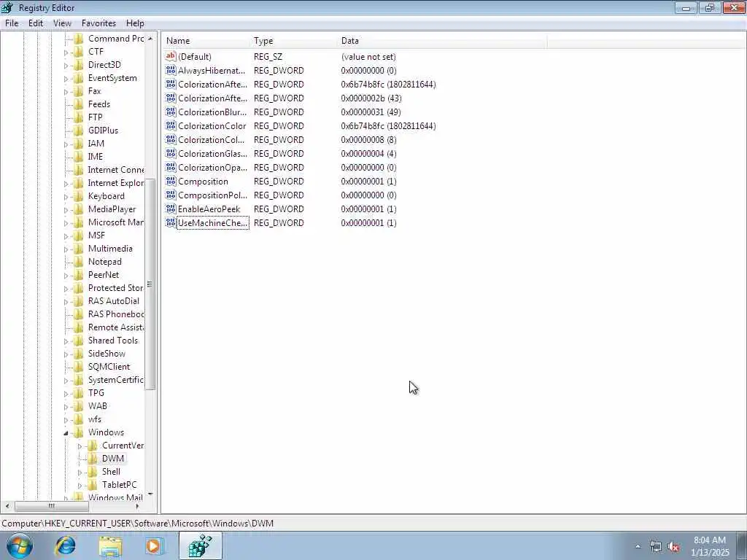747x560 pixels.
Task: Open Windows Explorer from taskbar
Action: click(x=111, y=545)
